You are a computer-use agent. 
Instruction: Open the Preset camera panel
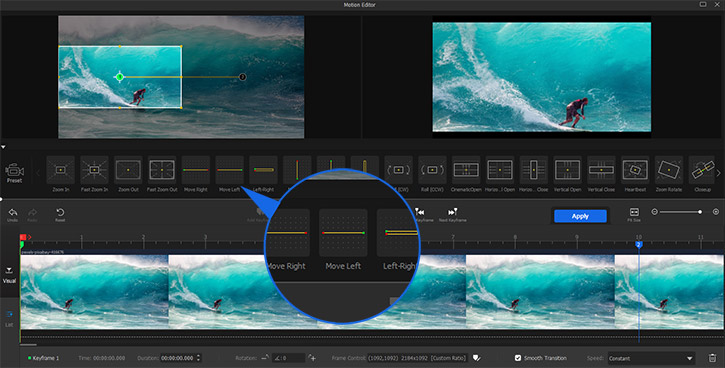click(x=14, y=173)
